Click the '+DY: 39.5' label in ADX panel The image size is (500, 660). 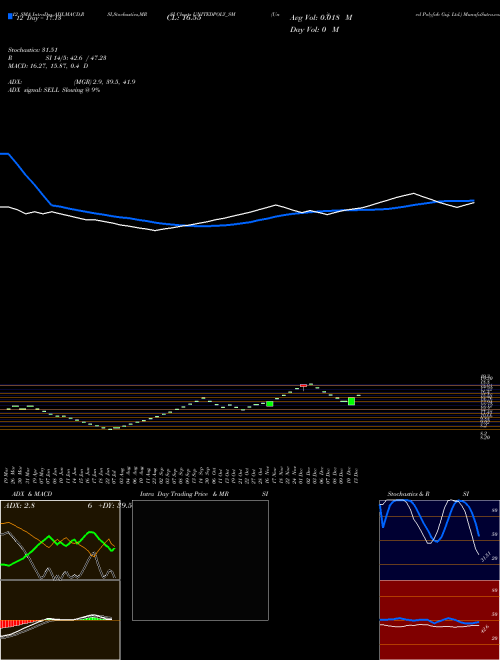tap(115, 506)
